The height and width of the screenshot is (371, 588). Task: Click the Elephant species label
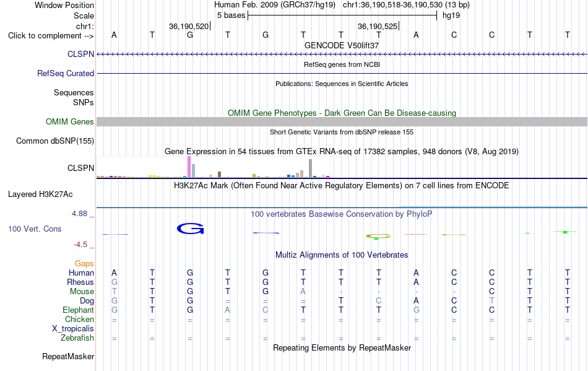79,310
